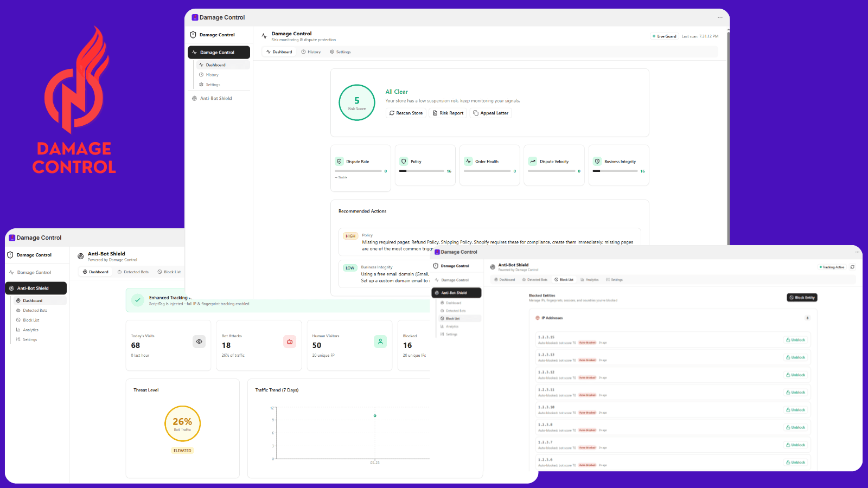Image resolution: width=868 pixels, height=488 pixels.
Task: Click Auto-blocked tag on 1.2.3.15 row
Action: click(x=587, y=343)
